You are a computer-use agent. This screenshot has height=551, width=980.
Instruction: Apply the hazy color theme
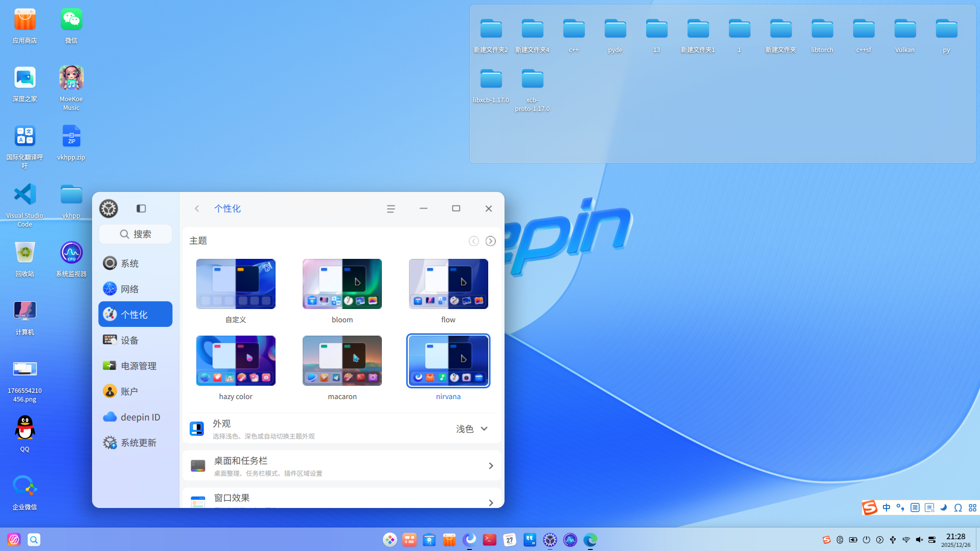236,361
